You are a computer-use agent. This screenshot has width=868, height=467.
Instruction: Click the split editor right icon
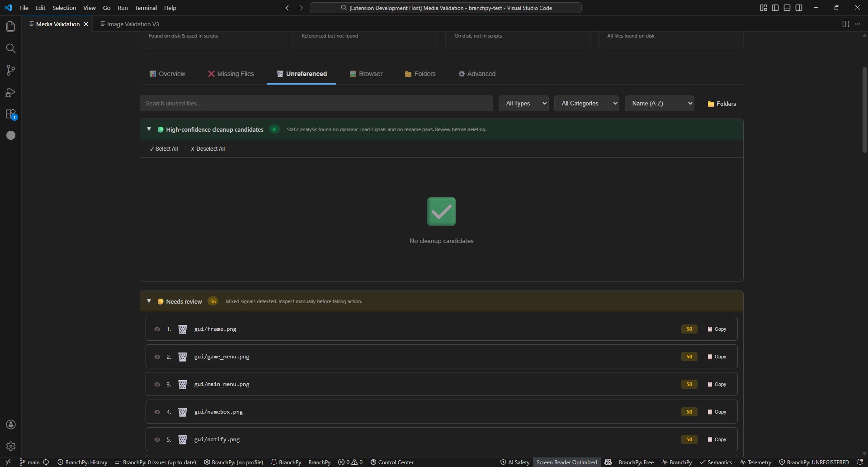click(x=845, y=24)
